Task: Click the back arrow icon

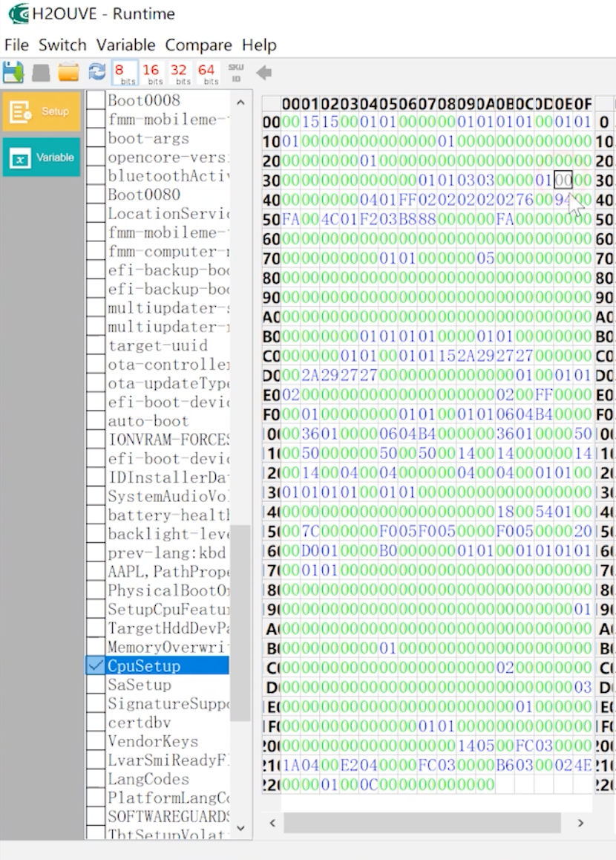Action: (x=264, y=72)
